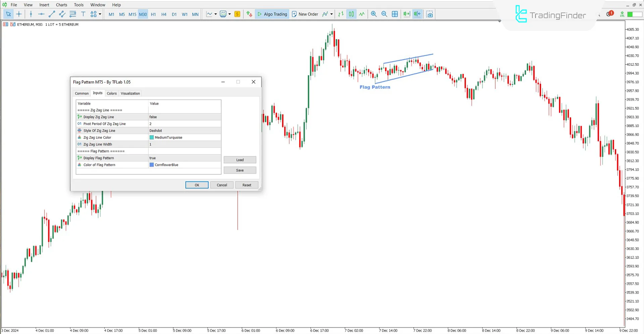Switch chart to Candlestick view

coord(351,14)
